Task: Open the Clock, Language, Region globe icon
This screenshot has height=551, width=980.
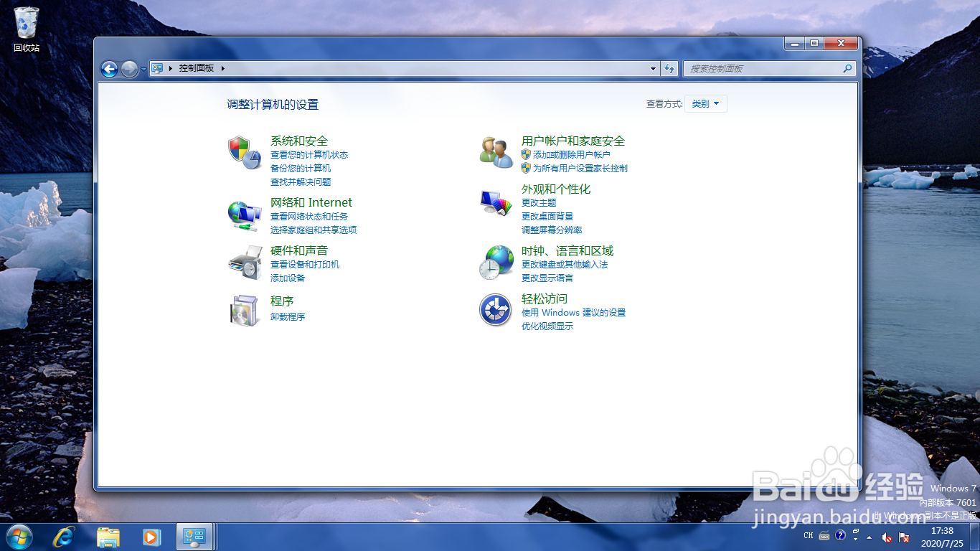Action: tap(496, 263)
